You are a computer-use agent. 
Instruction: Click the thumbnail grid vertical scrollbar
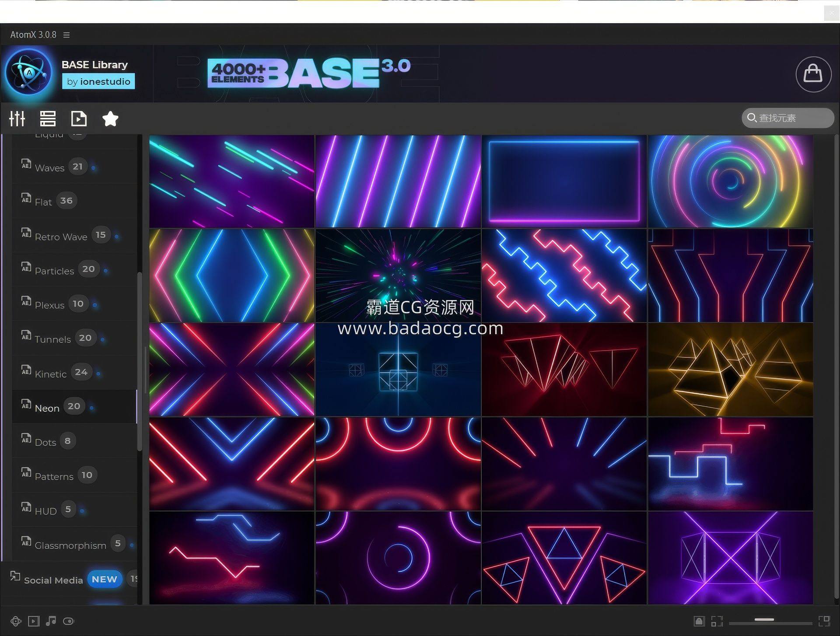(836, 367)
